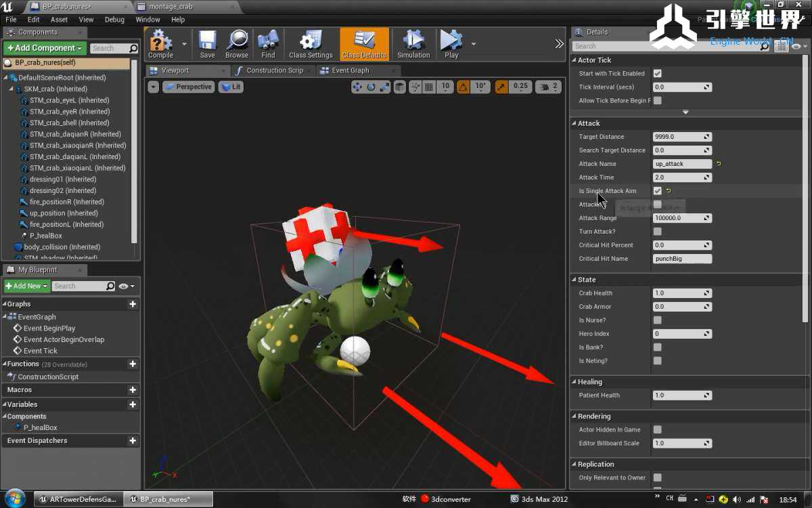Click the Play toolbar icon
812x508 pixels.
[451, 44]
